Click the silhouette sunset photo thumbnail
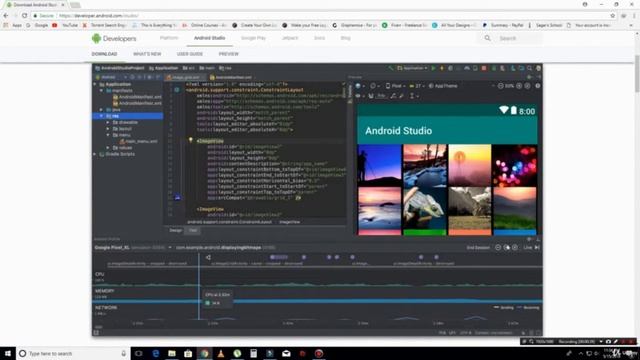 pyautogui.click(x=380, y=166)
